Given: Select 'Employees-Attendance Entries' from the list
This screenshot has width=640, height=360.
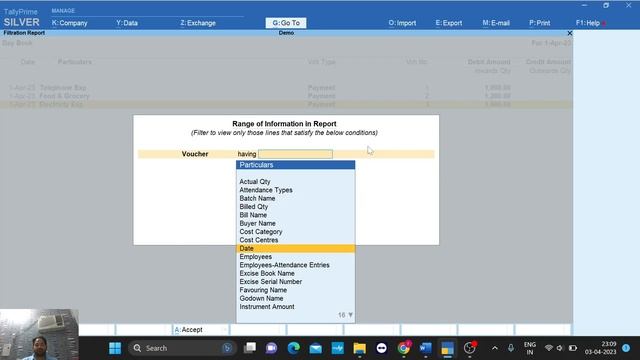Looking at the screenshot, I should 296,265.
